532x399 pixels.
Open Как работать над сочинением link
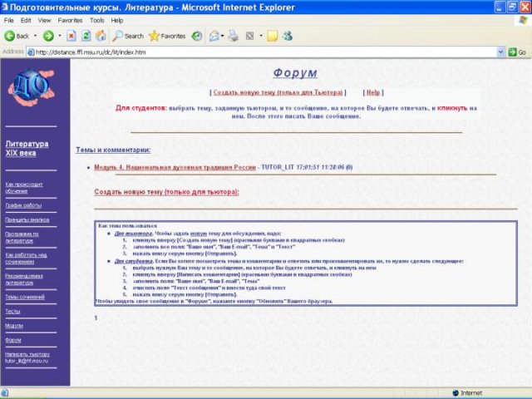coord(26,259)
